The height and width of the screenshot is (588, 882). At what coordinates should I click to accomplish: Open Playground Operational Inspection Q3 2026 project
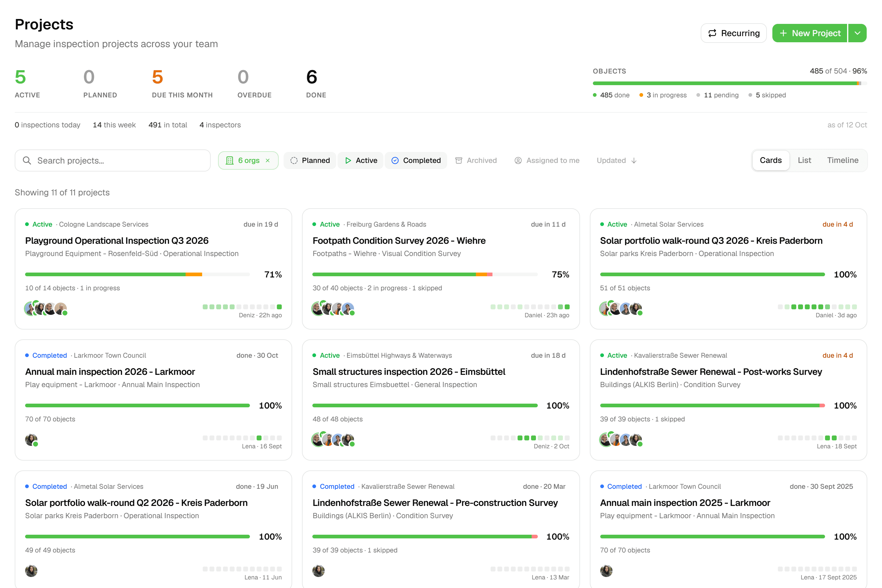coord(117,241)
